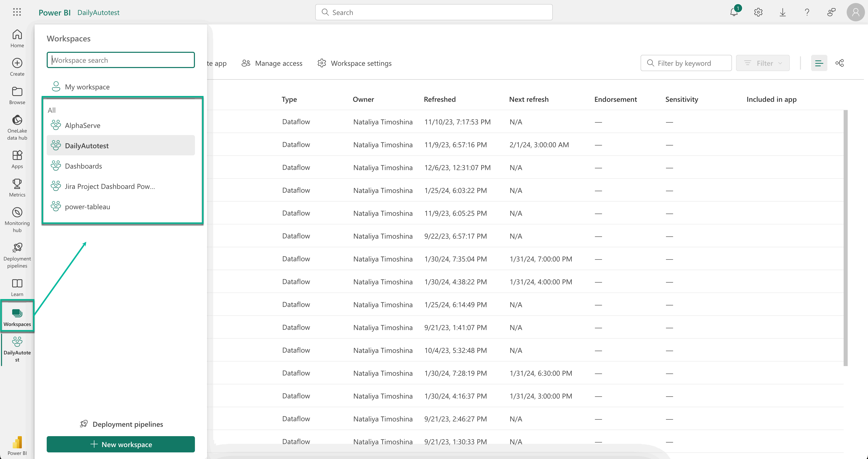This screenshot has width=868, height=459.
Task: Open OneLake data hub
Action: point(17,127)
